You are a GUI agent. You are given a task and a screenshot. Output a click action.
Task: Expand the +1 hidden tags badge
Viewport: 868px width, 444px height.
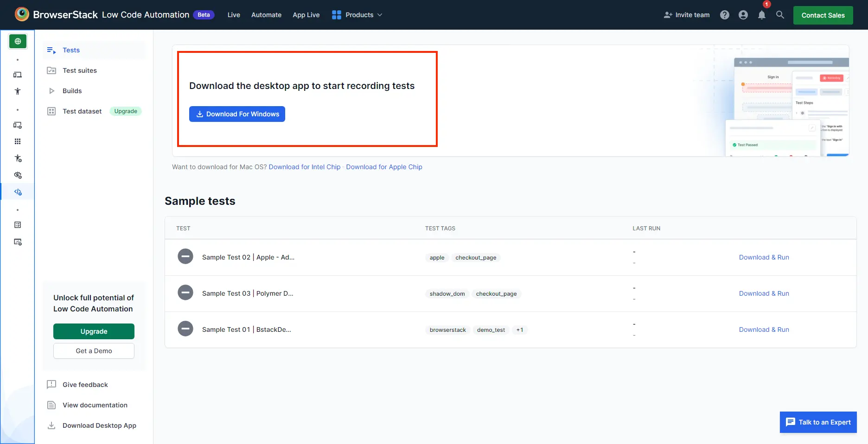click(x=519, y=330)
